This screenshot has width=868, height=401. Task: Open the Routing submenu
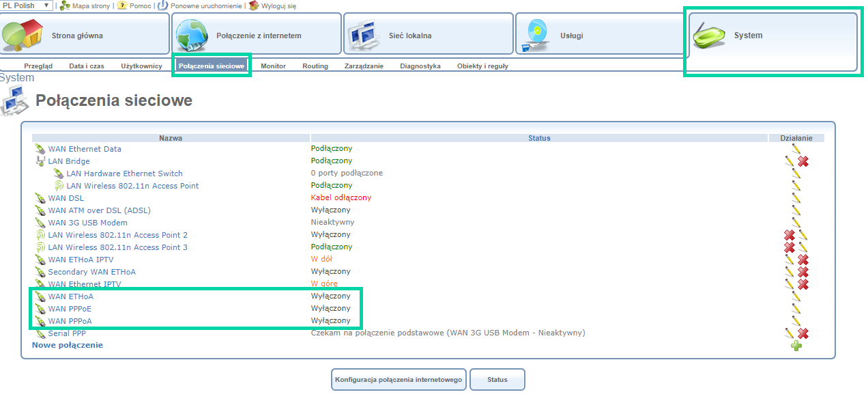[x=315, y=66]
